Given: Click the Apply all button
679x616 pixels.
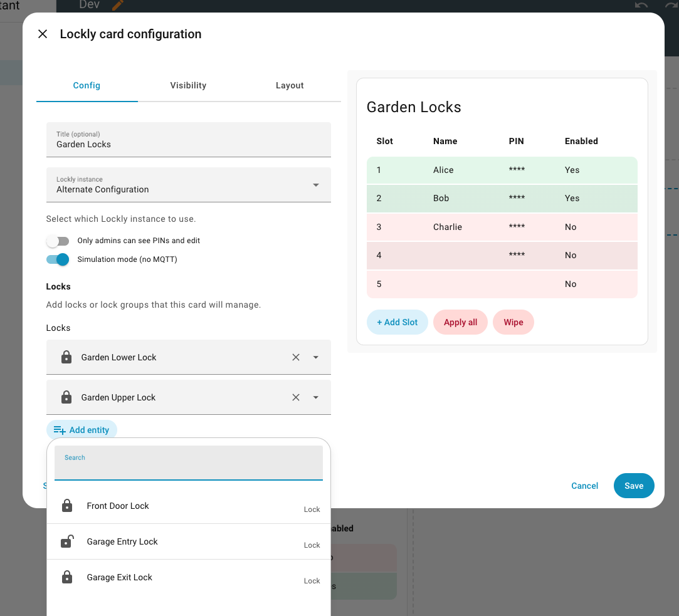Looking at the screenshot, I should click(460, 322).
